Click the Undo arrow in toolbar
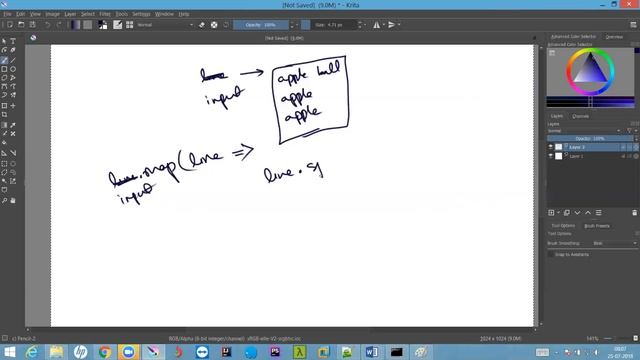Image resolution: width=640 pixels, height=360 pixels. point(47,25)
